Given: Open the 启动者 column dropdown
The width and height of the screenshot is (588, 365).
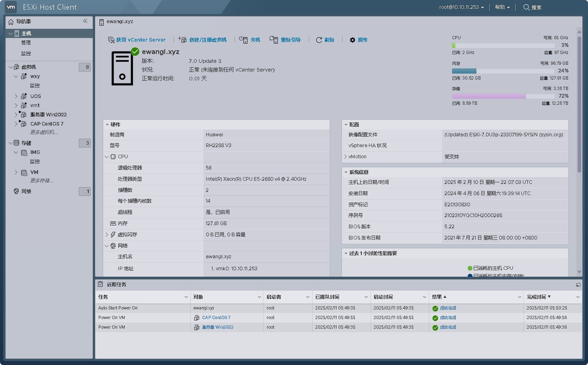Looking at the screenshot, I should (x=307, y=297).
